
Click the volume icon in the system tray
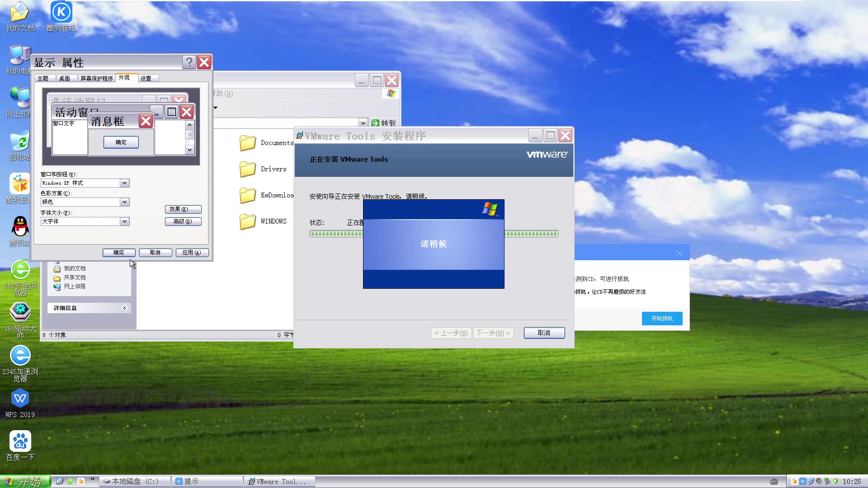coord(819,481)
